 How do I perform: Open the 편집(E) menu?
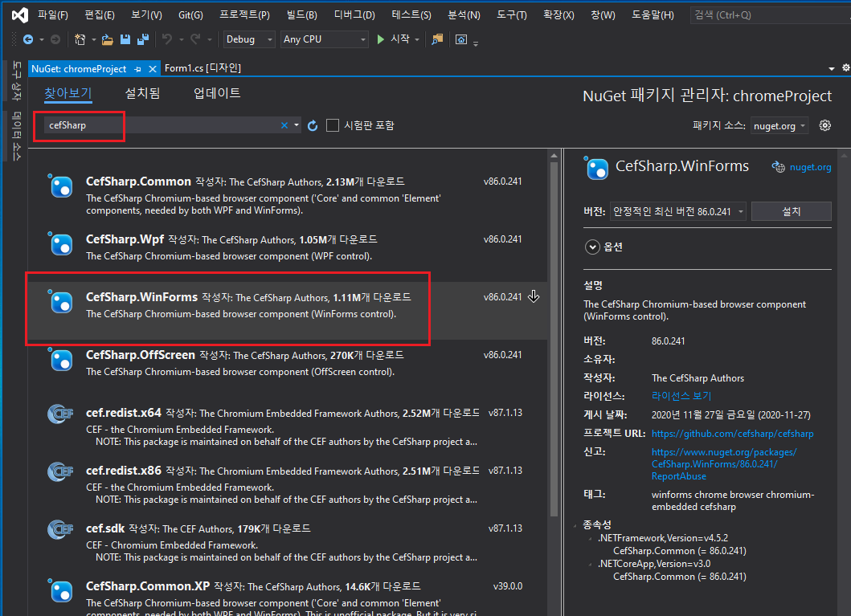click(x=100, y=14)
